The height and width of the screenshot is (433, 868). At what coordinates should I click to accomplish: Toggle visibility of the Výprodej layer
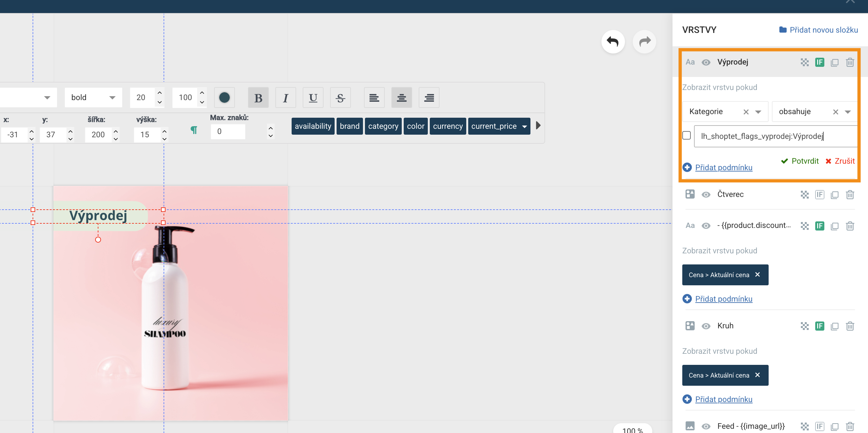(x=706, y=62)
